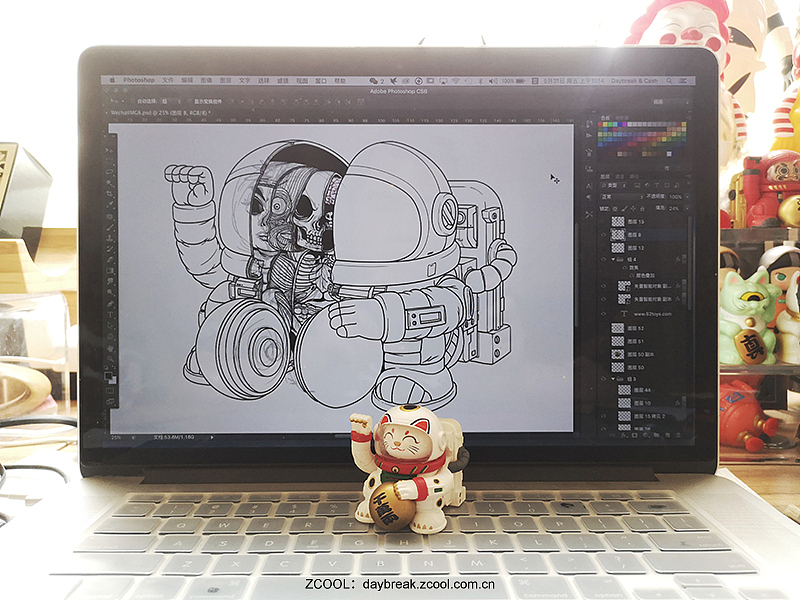Collapse effects arrow on 图层 10 layer

[x=685, y=402]
